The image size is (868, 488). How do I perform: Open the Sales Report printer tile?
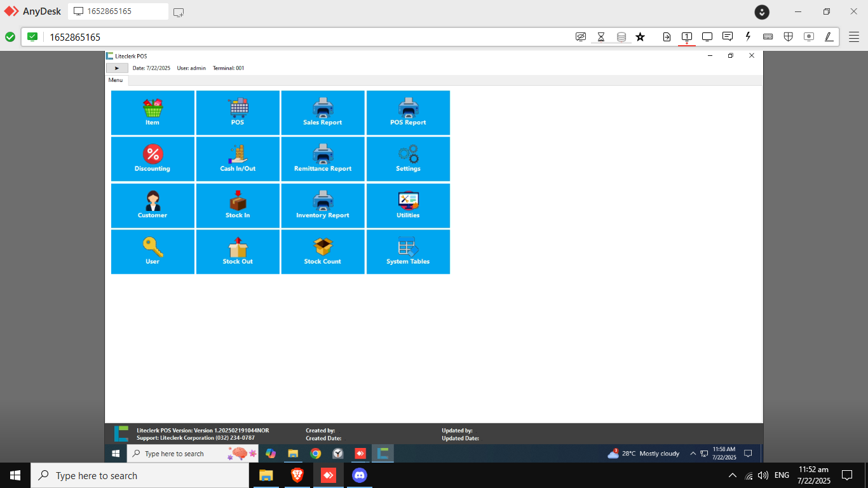[x=323, y=112]
